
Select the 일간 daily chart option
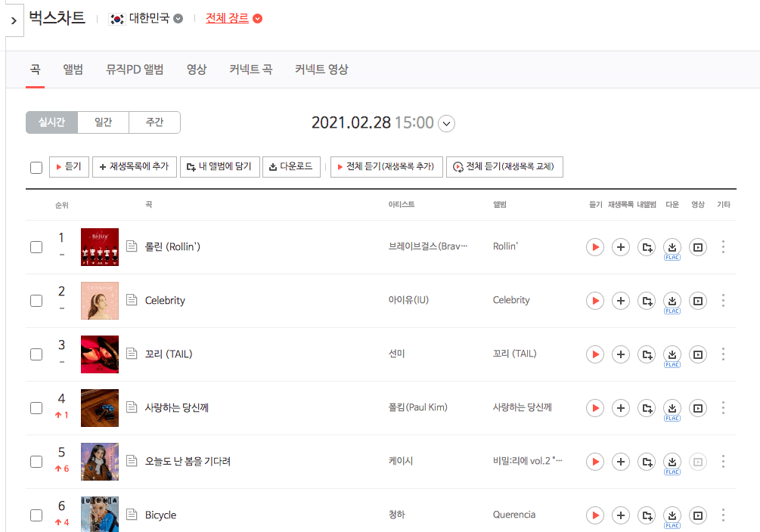point(104,122)
